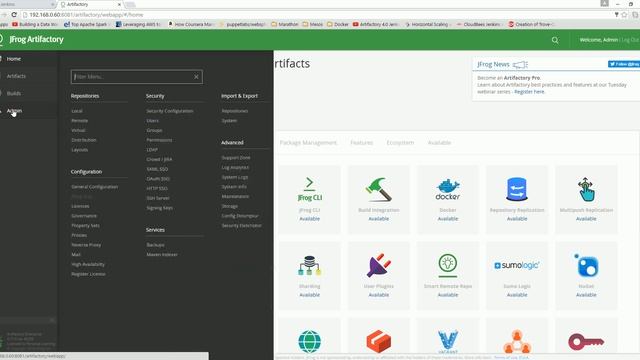640x360 pixels.
Task: Switch to the Available add-ons tab
Action: point(439,142)
